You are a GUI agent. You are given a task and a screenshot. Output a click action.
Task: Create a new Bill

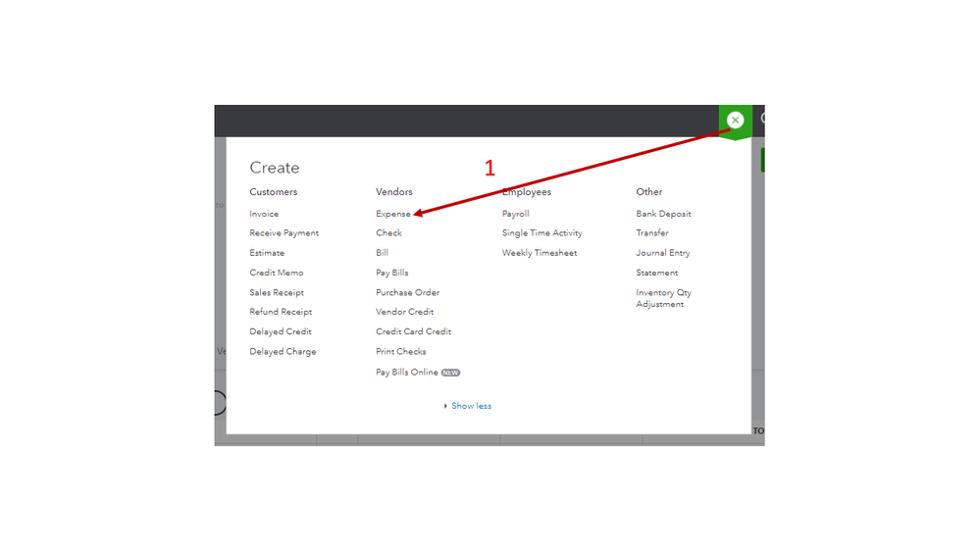click(x=382, y=253)
